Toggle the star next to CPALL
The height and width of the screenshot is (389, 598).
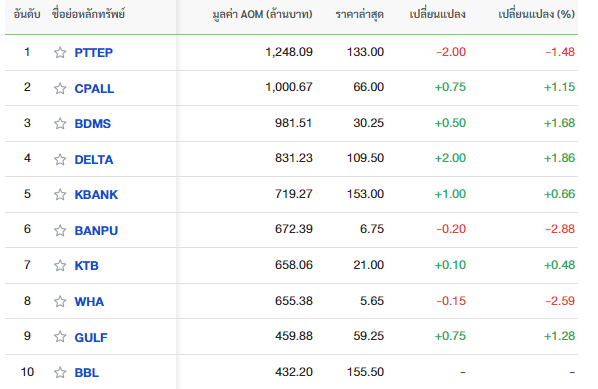(60, 88)
